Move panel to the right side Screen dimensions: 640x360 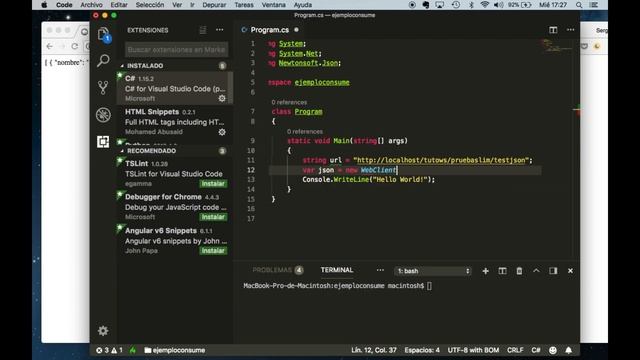coord(553,271)
